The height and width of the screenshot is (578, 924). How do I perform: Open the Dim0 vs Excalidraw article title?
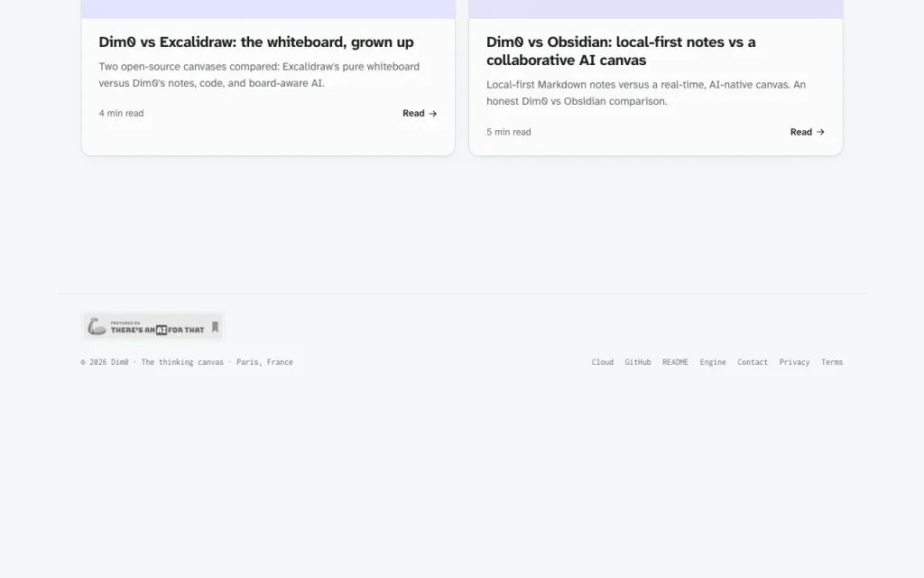(x=255, y=42)
